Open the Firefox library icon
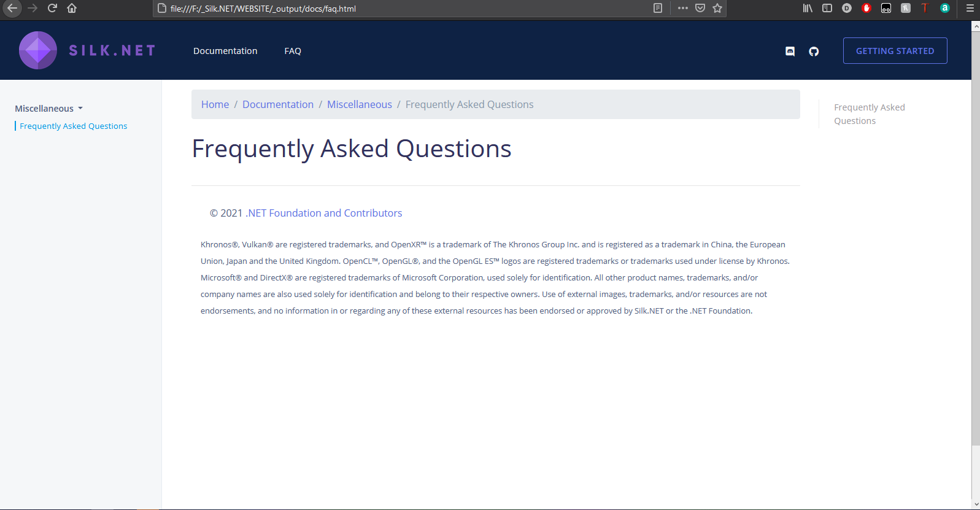980x510 pixels. coord(807,8)
